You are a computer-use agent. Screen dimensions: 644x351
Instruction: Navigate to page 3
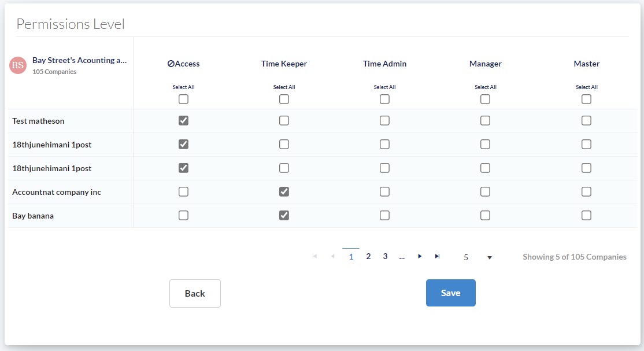pyautogui.click(x=385, y=256)
